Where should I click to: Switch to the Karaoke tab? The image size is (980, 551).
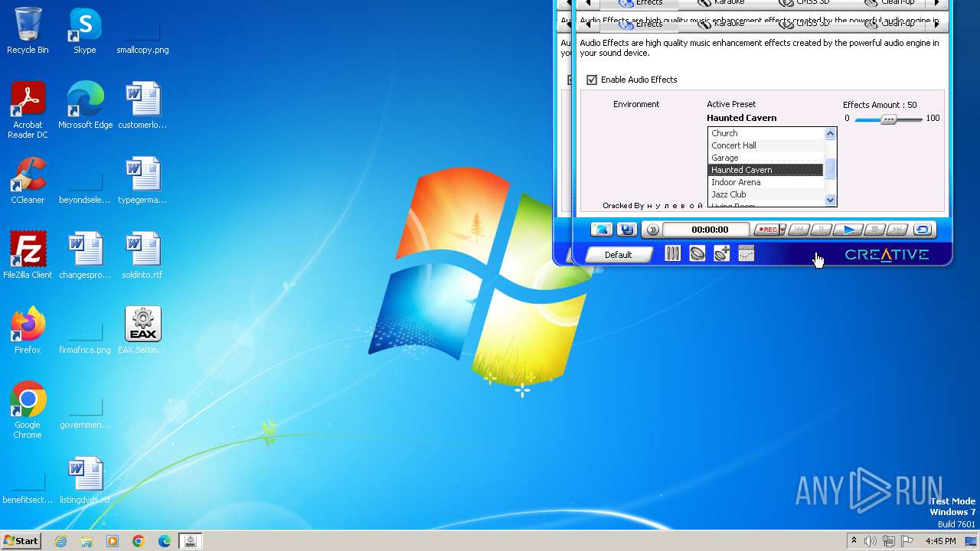coord(721,24)
